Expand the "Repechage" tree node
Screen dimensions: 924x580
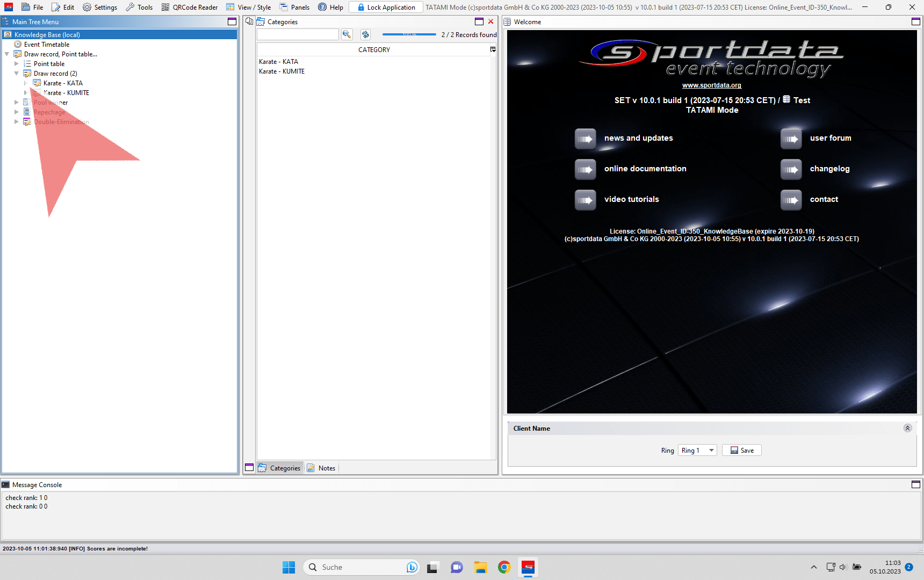(17, 112)
